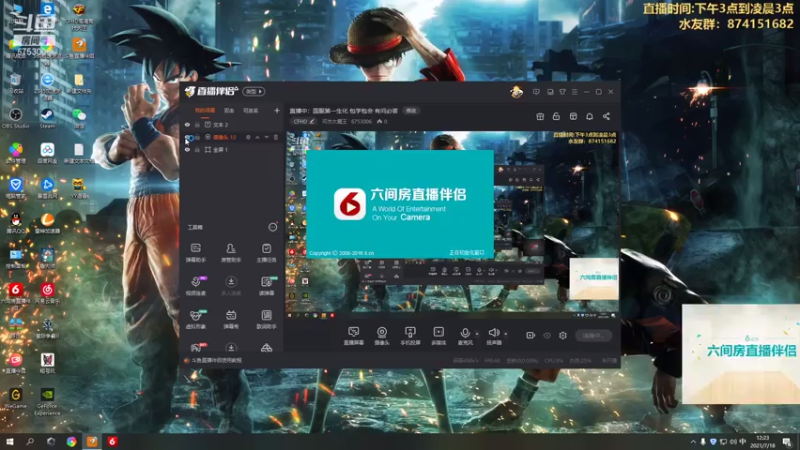
Task: Click the stream start/stop button at bottom right
Action: pyautogui.click(x=593, y=335)
